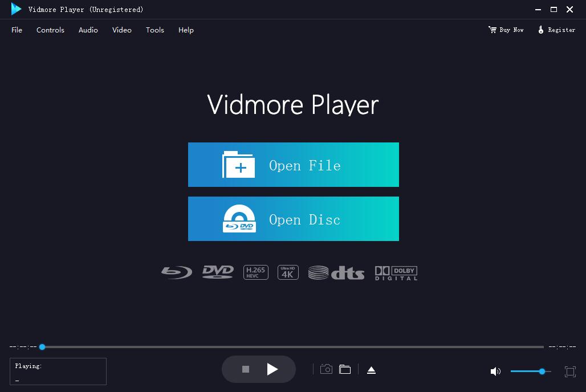The height and width of the screenshot is (392, 586).
Task: Click the eject disc icon
Action: pos(371,369)
